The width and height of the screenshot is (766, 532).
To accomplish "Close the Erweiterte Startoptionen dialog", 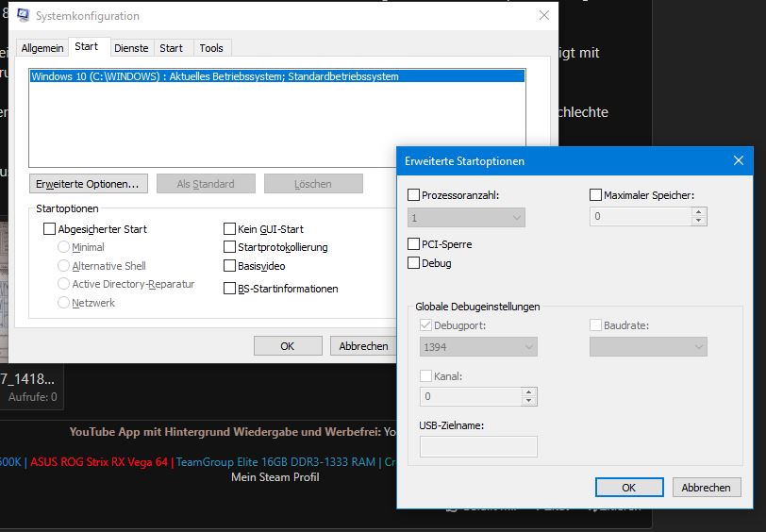I will click(x=738, y=160).
